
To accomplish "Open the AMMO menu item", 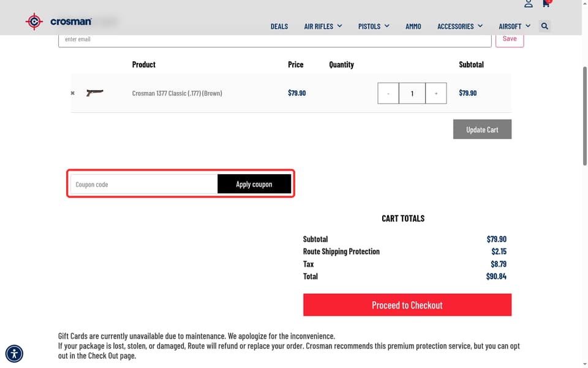I will point(413,26).
